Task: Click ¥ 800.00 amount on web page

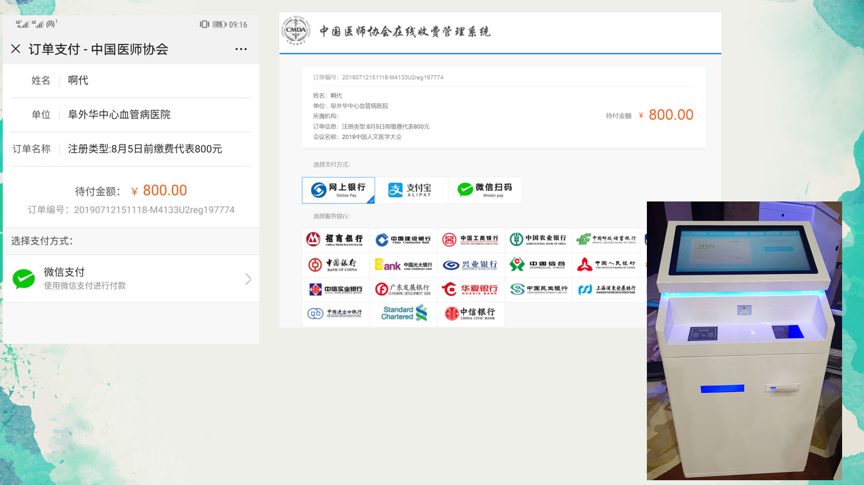Action: [666, 115]
